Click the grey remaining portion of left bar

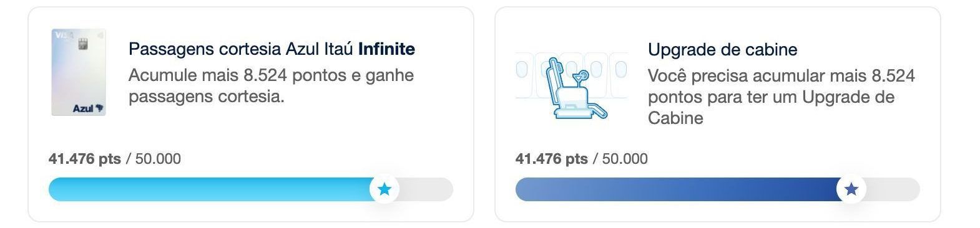pos(426,189)
